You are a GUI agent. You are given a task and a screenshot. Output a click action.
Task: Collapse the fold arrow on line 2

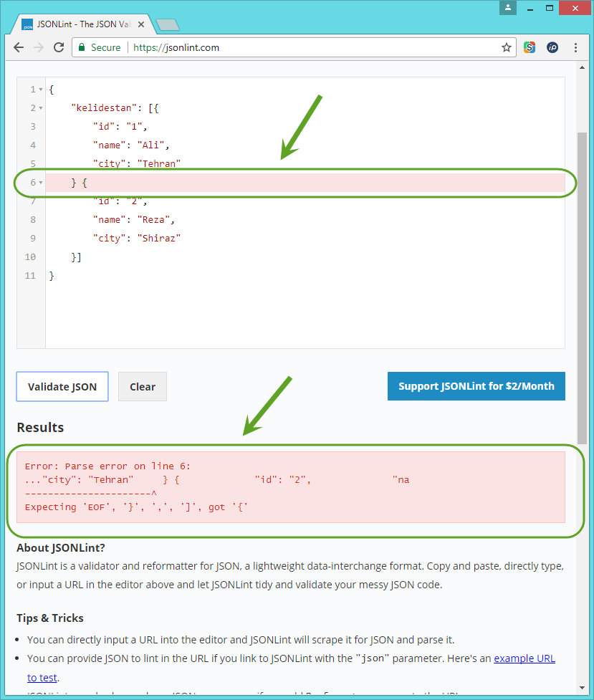coord(41,108)
